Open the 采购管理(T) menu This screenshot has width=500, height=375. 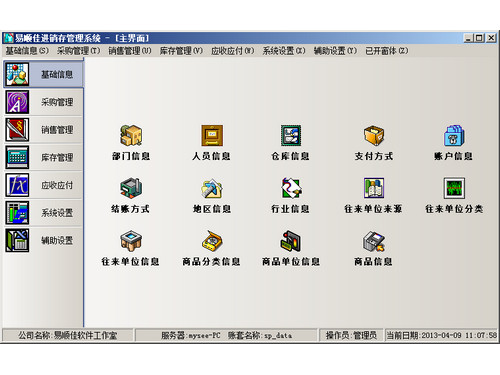[78, 51]
